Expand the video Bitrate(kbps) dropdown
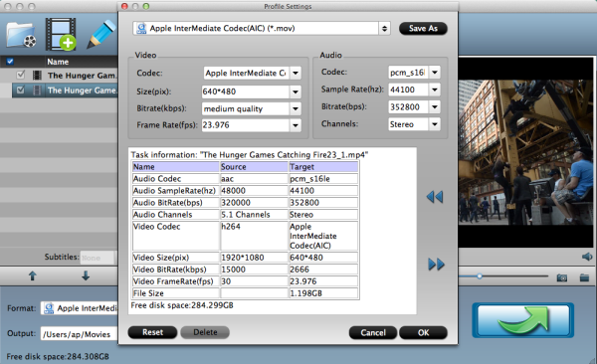Image resolution: width=597 pixels, height=364 pixels. [x=296, y=108]
